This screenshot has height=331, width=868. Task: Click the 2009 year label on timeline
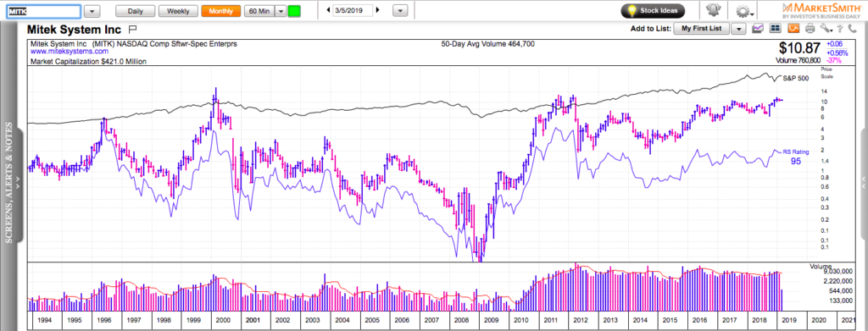click(491, 320)
